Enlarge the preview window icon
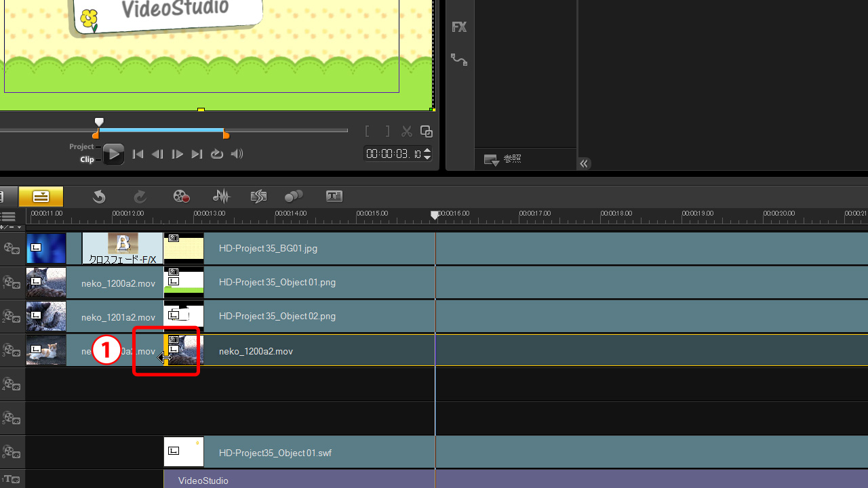 click(426, 131)
